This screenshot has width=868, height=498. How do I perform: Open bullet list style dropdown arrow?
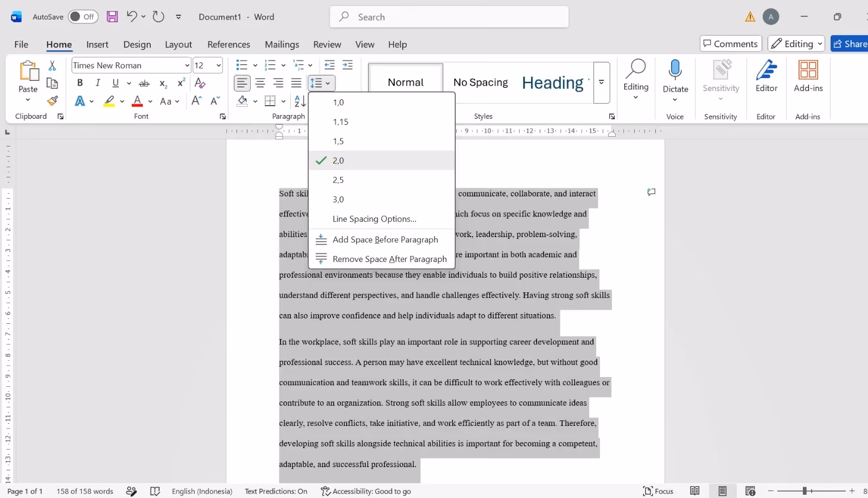pyautogui.click(x=255, y=66)
